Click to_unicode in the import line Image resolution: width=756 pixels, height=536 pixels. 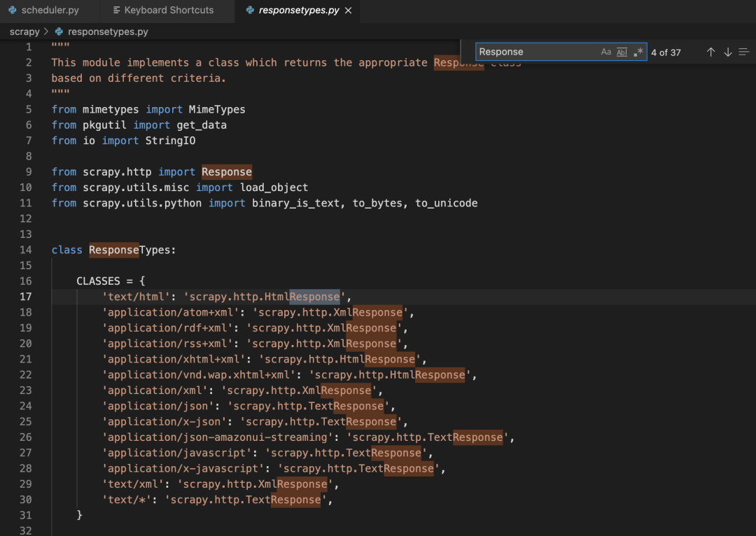pyautogui.click(x=447, y=204)
